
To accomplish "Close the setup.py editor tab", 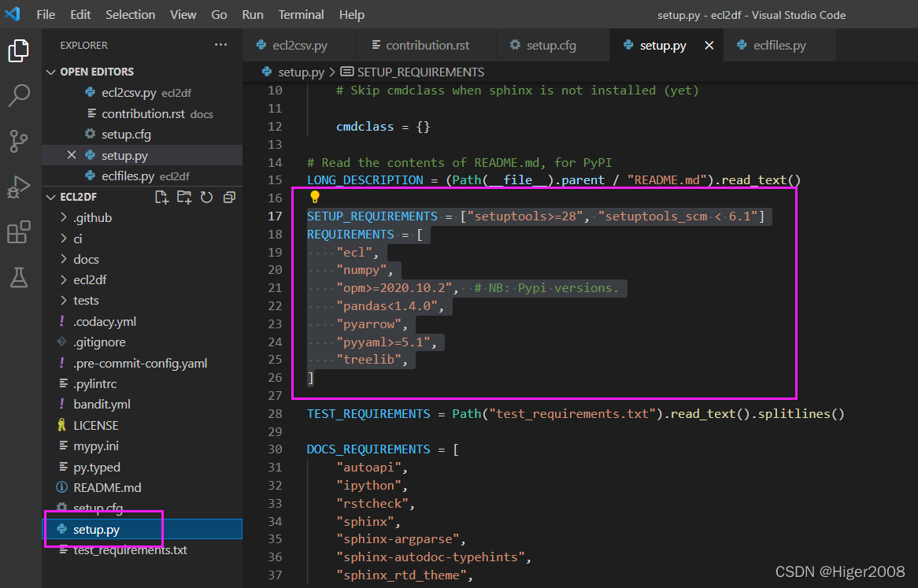I will tap(709, 45).
